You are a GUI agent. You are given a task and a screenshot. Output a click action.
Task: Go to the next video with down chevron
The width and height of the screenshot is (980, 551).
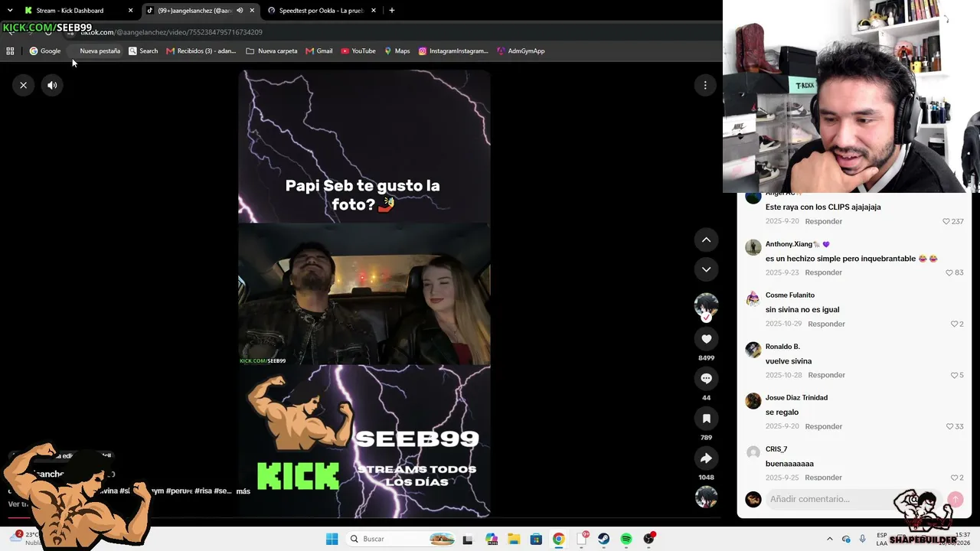[706, 269]
